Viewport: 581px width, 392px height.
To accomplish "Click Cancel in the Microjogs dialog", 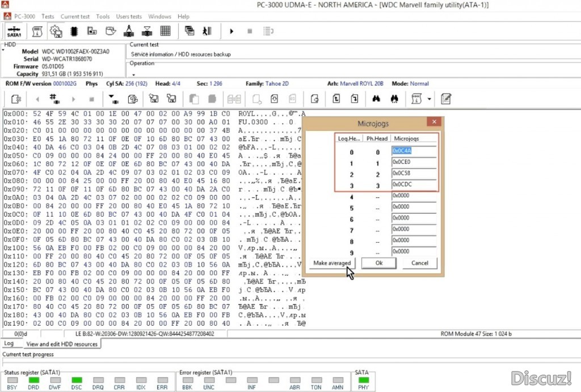I will [x=420, y=263].
